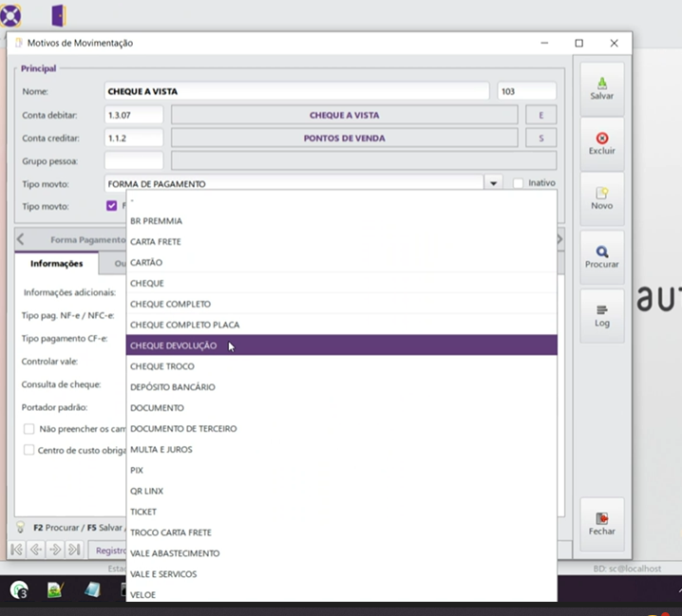Open search with the Procurar button
Screen dimensions: 682x616
[x=602, y=257]
